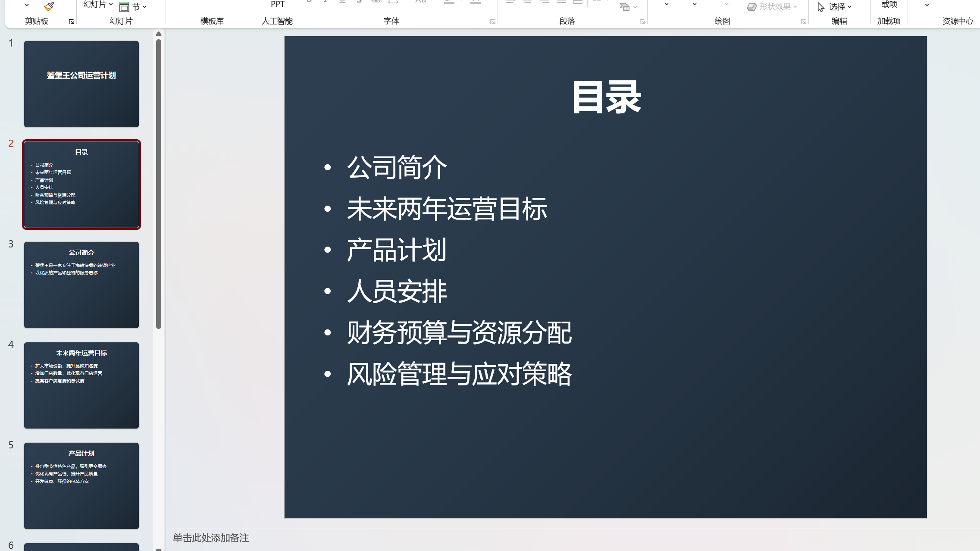Open the font group dialog launcher
This screenshot has width=980, height=551.
(492, 22)
